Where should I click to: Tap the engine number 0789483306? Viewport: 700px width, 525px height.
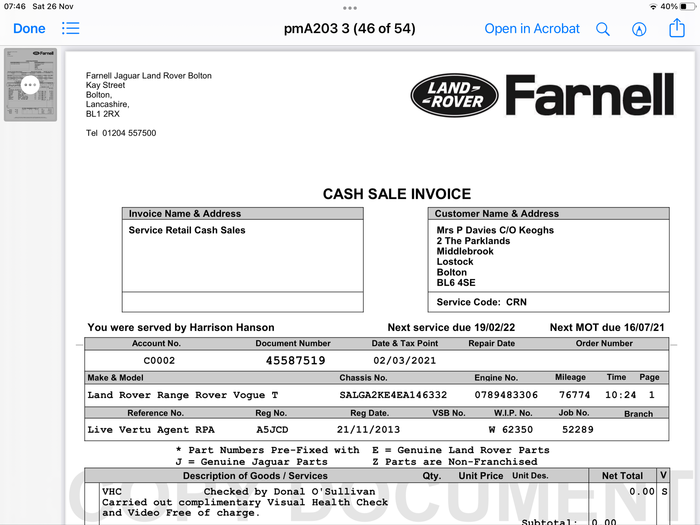(506, 395)
